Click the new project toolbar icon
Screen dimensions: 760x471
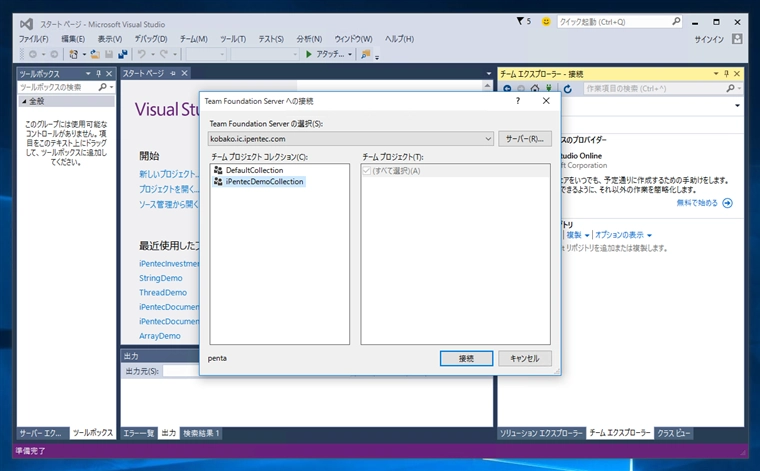tap(73, 54)
